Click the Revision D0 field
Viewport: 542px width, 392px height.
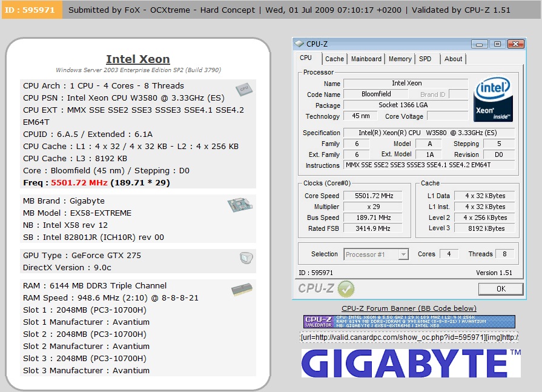coord(499,154)
